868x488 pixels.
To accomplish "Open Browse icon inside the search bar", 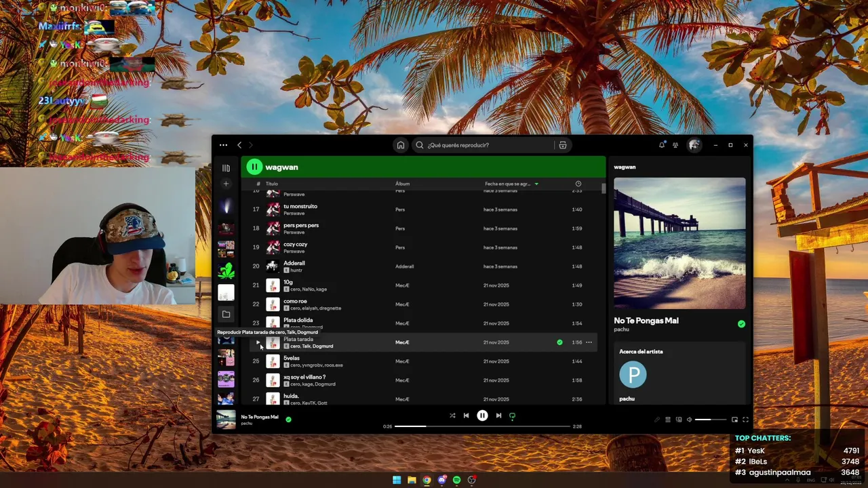I will coord(563,145).
